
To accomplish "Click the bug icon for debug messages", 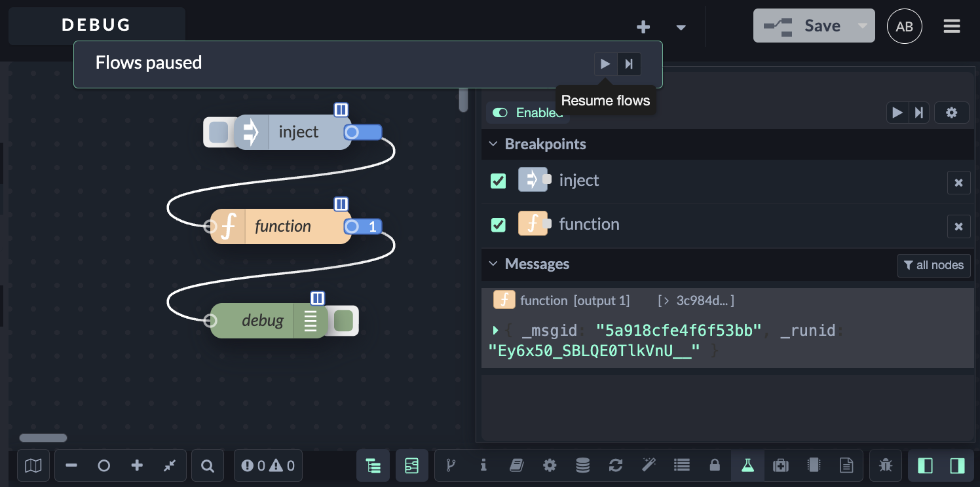I will [x=886, y=465].
